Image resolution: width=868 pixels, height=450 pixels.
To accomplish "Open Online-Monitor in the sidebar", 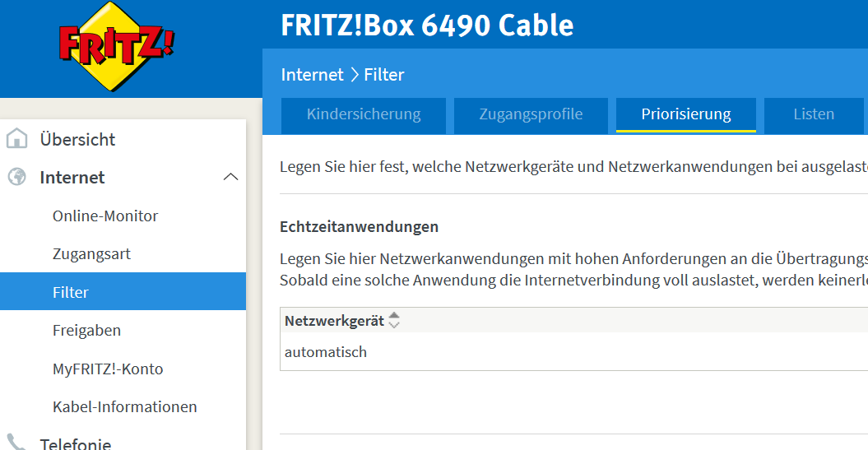I will click(x=105, y=216).
